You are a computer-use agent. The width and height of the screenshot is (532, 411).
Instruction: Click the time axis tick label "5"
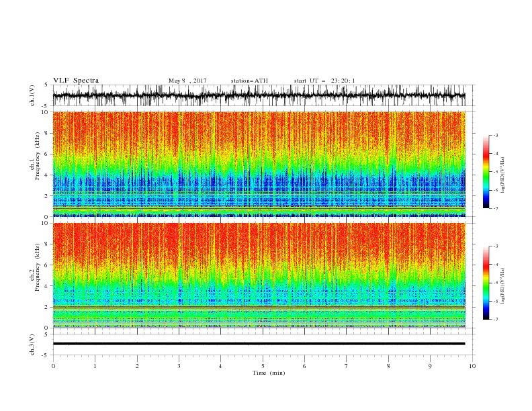click(263, 366)
